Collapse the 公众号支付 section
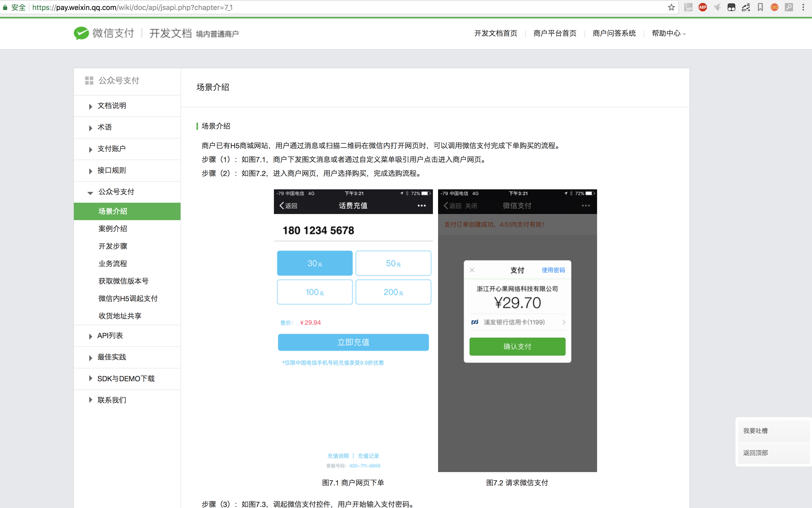The height and width of the screenshot is (508, 812). click(127, 192)
